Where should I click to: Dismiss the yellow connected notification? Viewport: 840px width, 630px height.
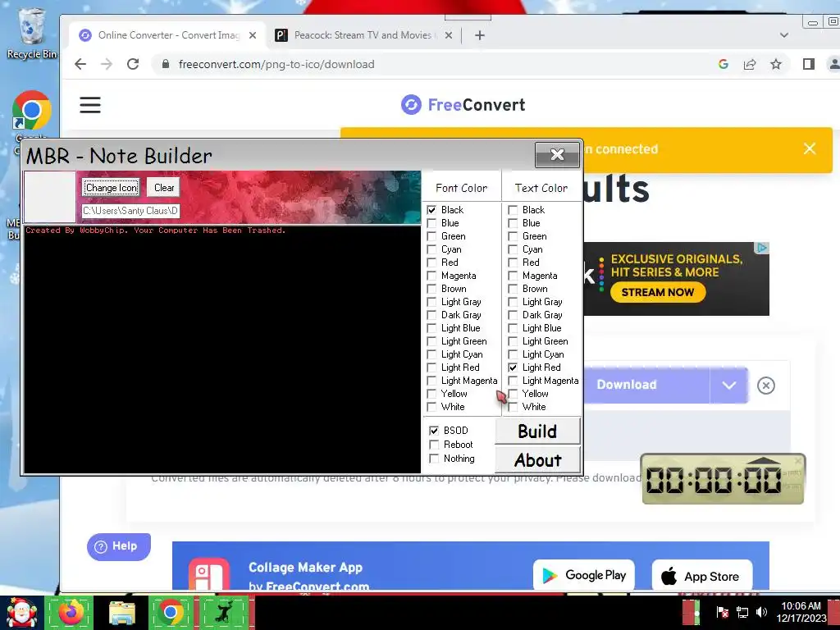click(x=810, y=149)
